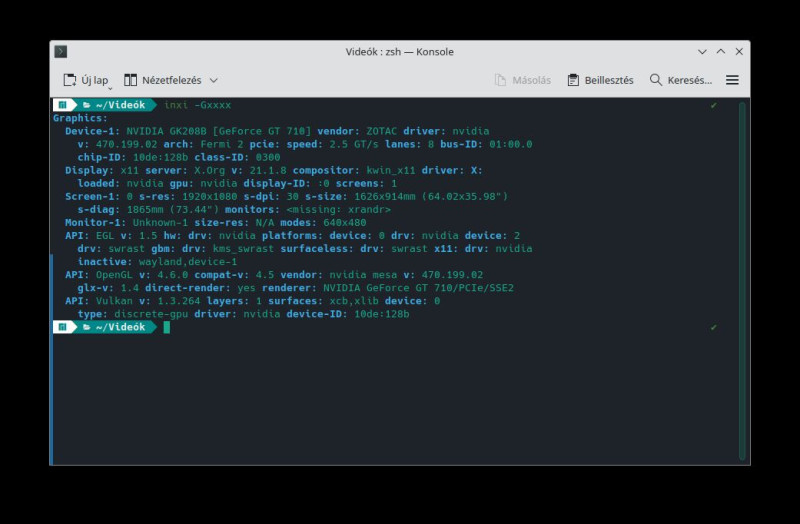
Task: Close the Konsole window
Action: point(739,52)
